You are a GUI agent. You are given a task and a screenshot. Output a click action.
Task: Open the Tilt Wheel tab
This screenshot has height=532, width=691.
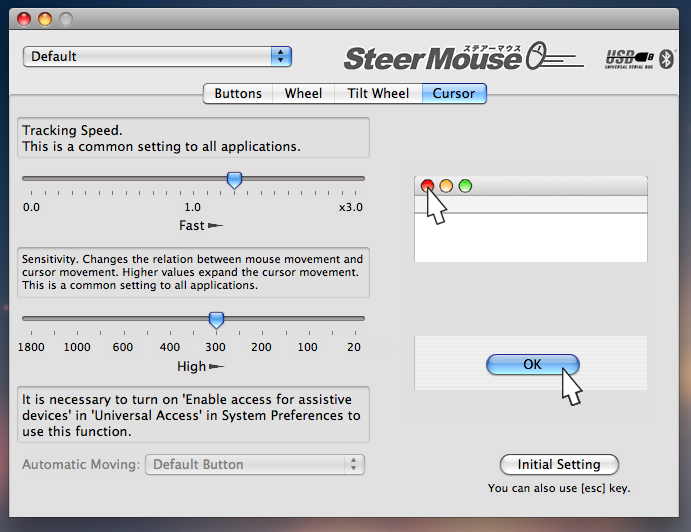(x=378, y=93)
